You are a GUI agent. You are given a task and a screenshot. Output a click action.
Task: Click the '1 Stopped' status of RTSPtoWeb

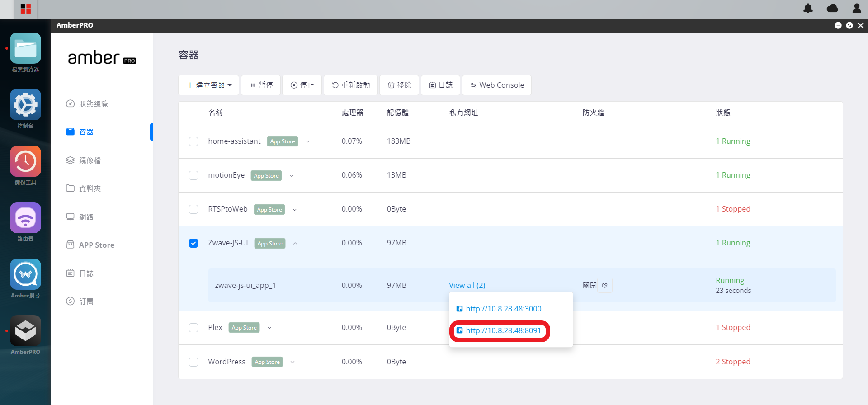pyautogui.click(x=733, y=209)
